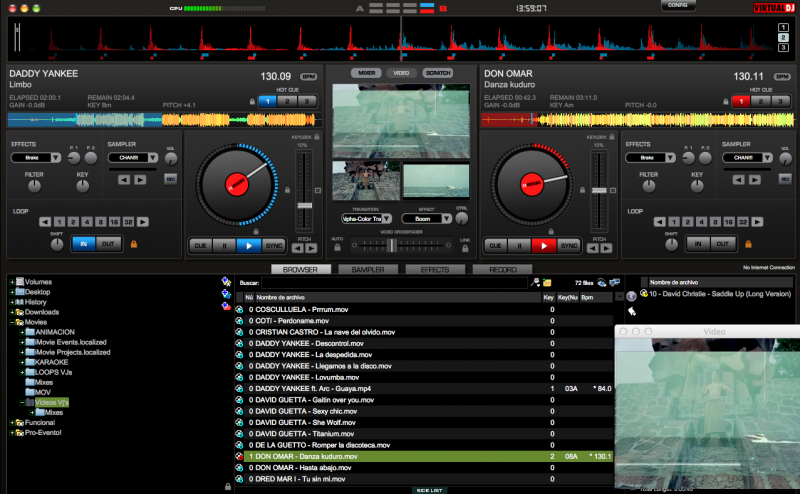Click left deck pitch fader
Screen dimensions: 800x494
pos(305,206)
